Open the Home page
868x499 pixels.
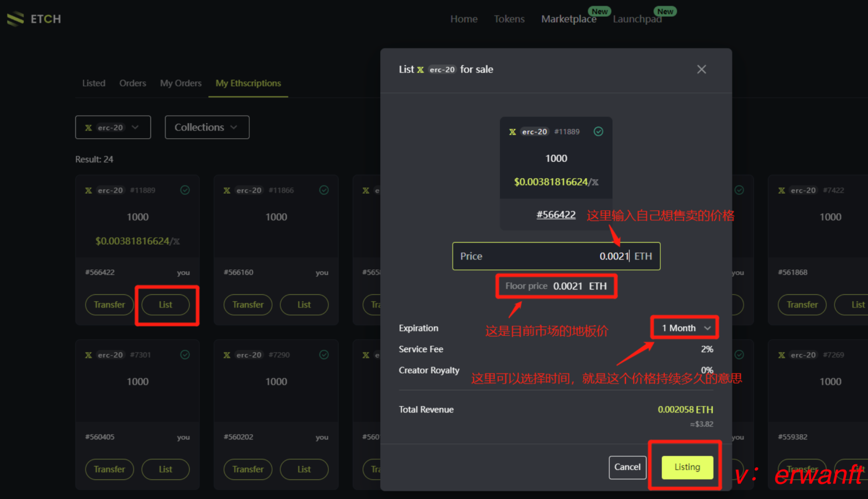[464, 19]
